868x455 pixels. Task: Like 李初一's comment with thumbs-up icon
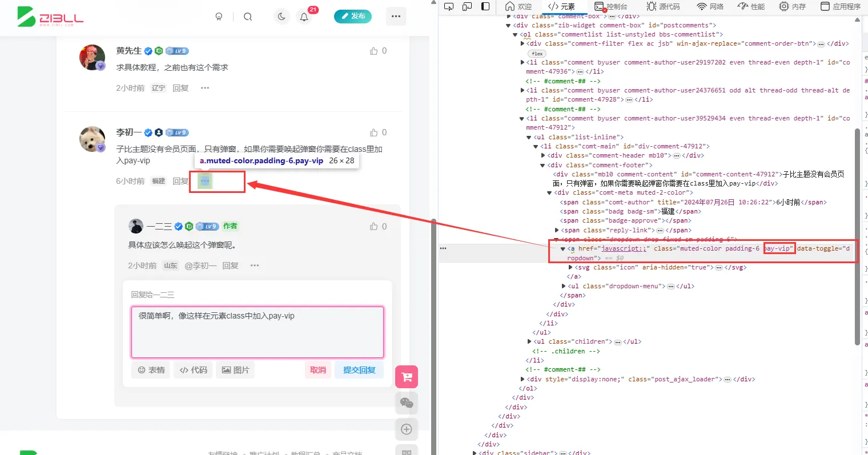pos(374,132)
